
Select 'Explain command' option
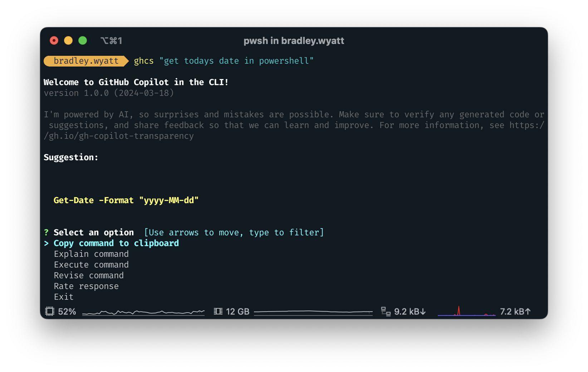click(91, 254)
